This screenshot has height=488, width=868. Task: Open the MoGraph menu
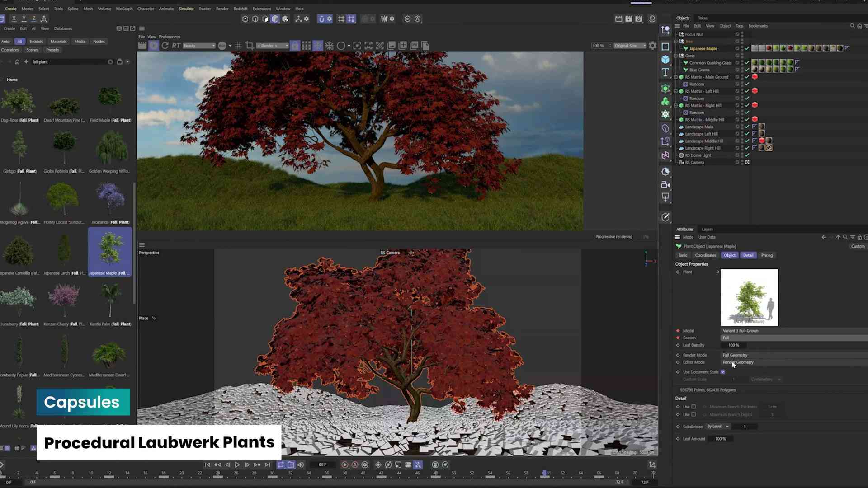[x=124, y=9]
